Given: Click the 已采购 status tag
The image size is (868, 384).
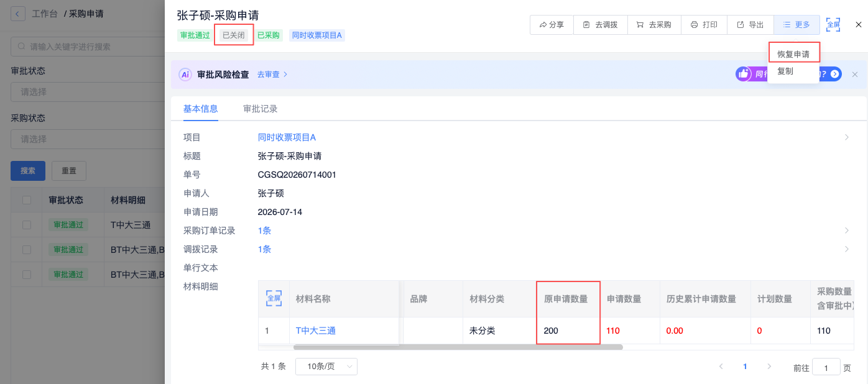Looking at the screenshot, I should 269,35.
